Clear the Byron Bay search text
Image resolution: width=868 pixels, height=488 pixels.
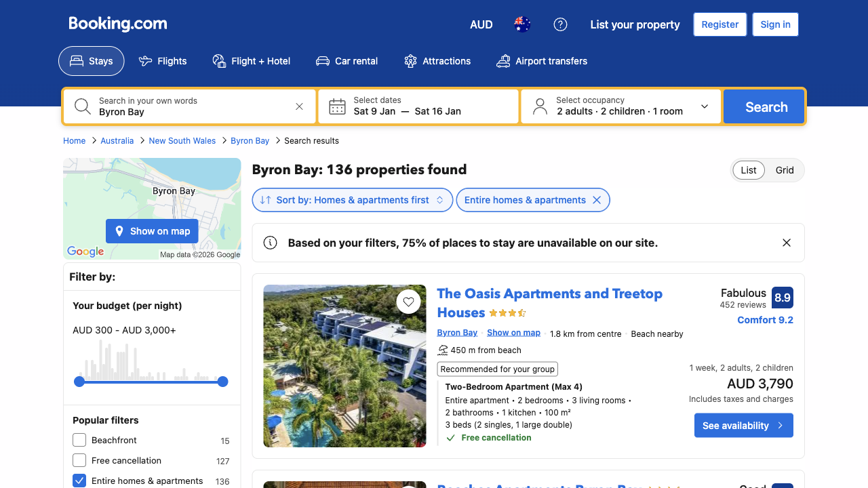tap(299, 106)
